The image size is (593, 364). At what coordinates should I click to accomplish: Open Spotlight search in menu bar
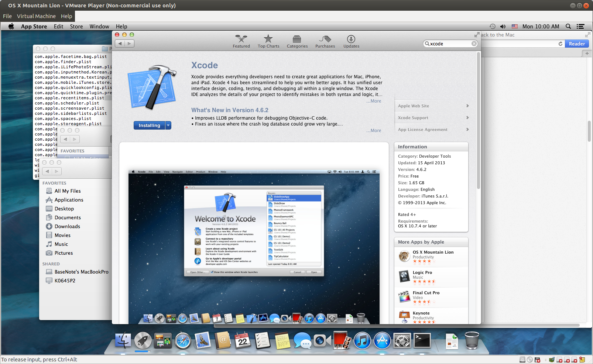pyautogui.click(x=568, y=27)
